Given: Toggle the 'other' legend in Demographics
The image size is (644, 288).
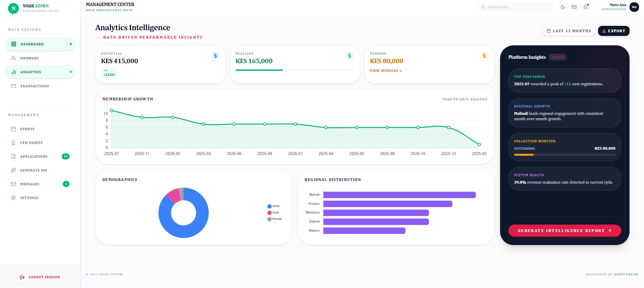Looking at the screenshot, I should click(274, 206).
